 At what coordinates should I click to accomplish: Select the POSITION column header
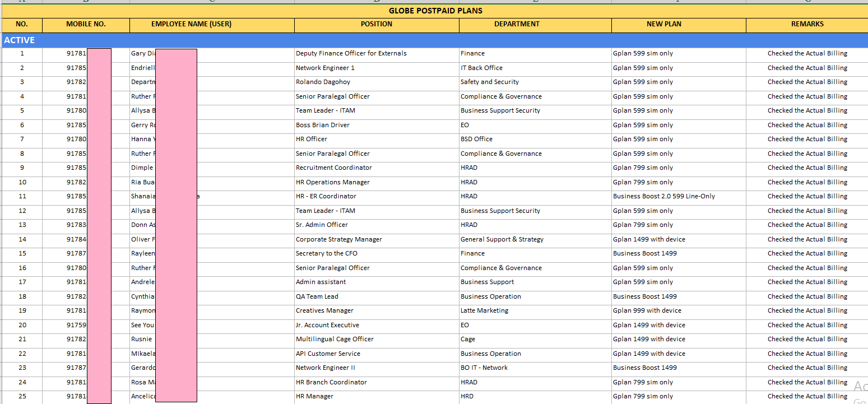coord(377,25)
